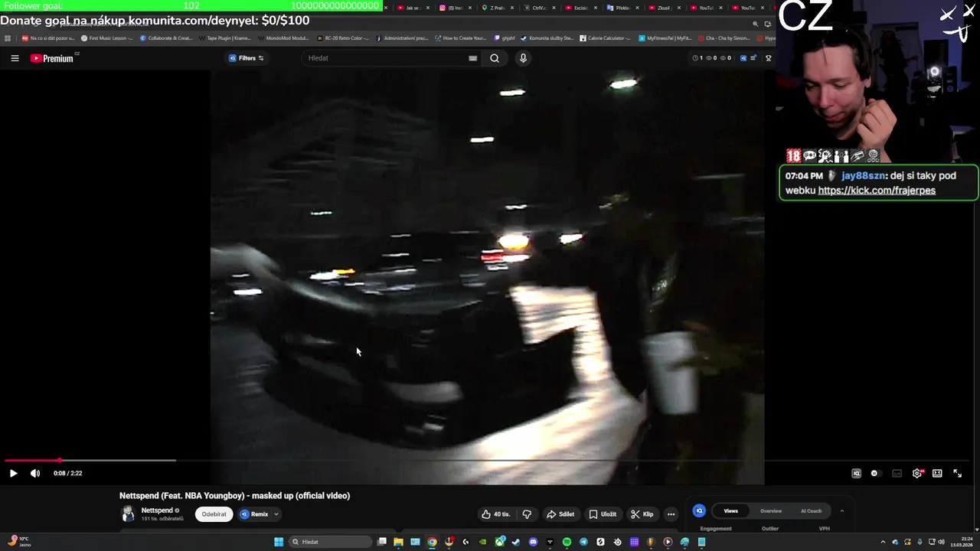Click the vidIQ logo in side panel

(699, 511)
